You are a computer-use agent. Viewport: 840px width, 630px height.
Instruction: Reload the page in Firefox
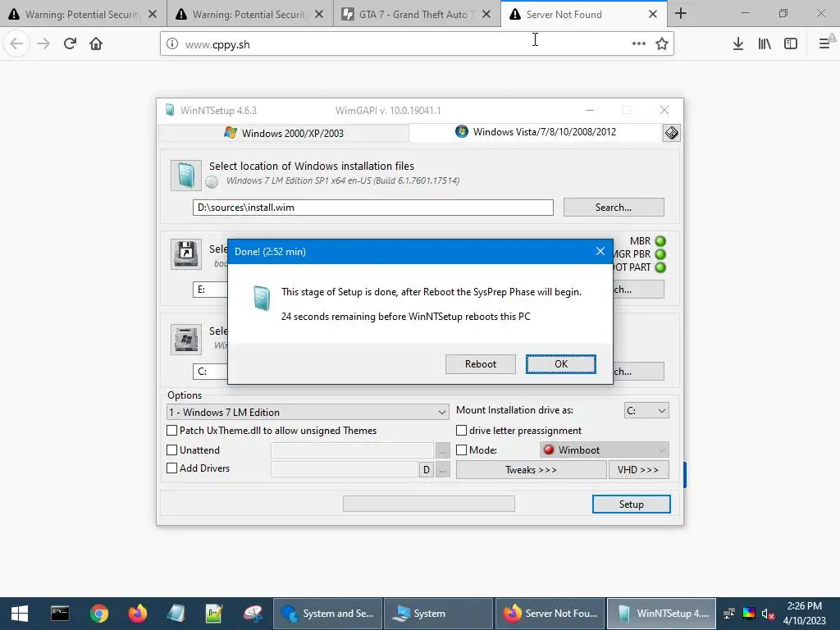tap(70, 43)
